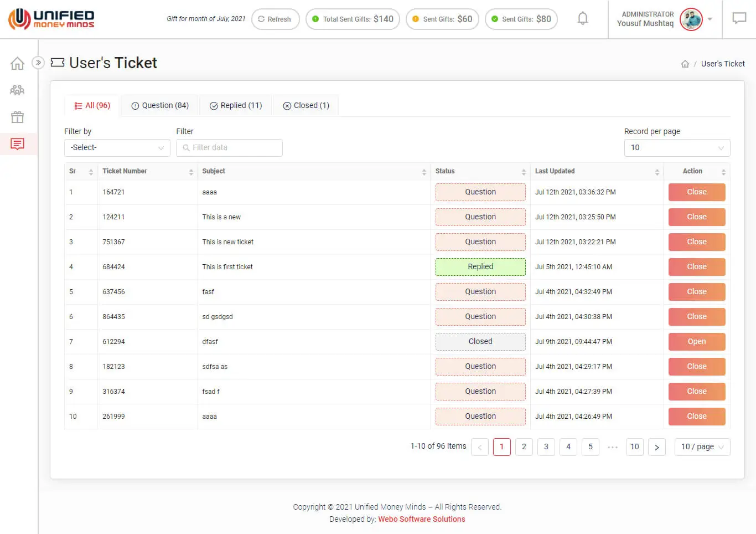Reopen ticket 612294 with the Open button
The width and height of the screenshot is (756, 534).
click(x=696, y=342)
